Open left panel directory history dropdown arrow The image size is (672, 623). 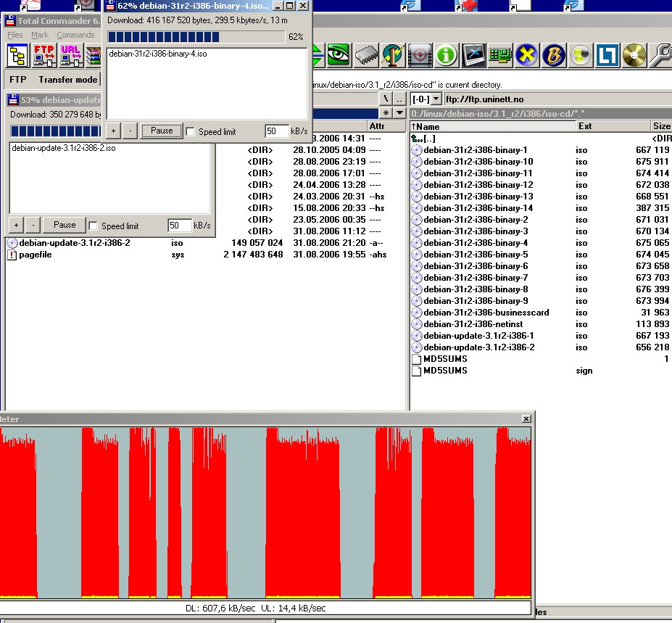pos(400,113)
